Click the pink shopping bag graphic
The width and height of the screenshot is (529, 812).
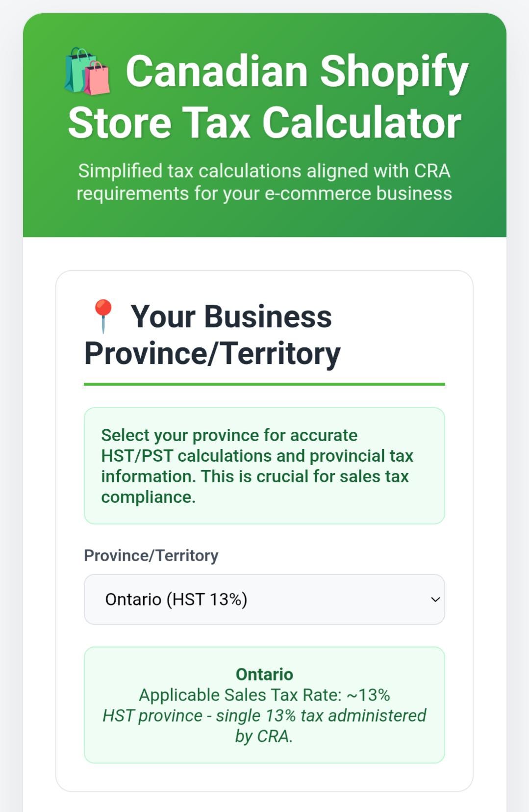coord(98,81)
